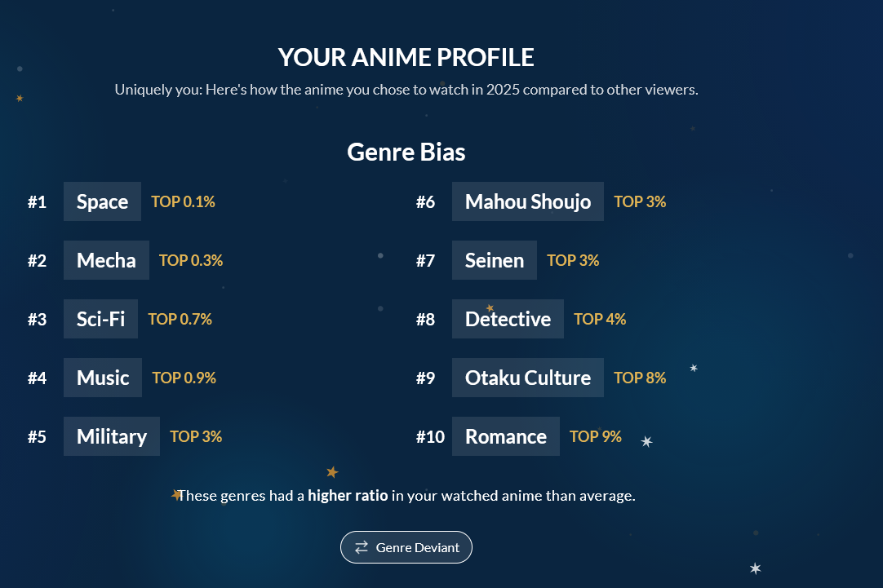Click the TOP 9% label next to Romance
Screen dimensions: 883x588
[596, 436]
